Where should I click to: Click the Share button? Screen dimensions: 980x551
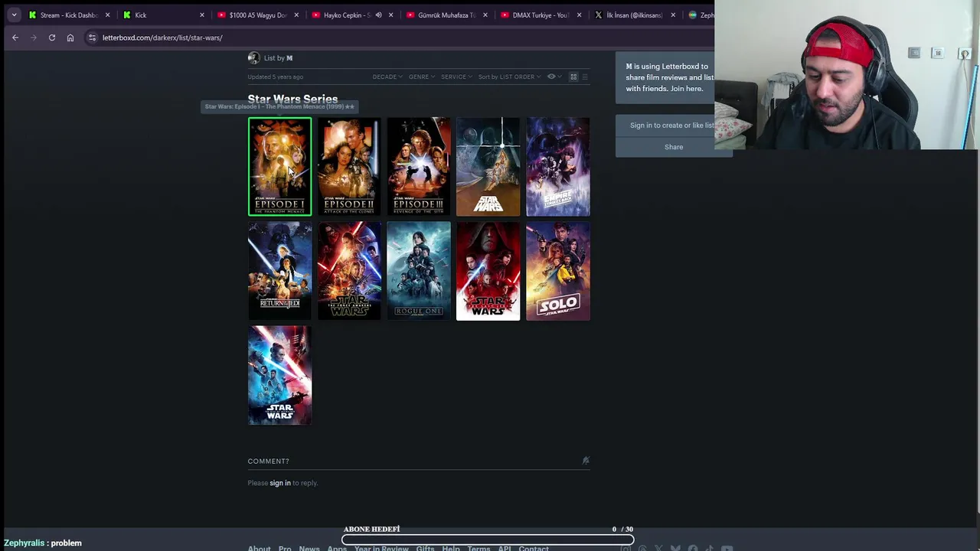(x=674, y=147)
